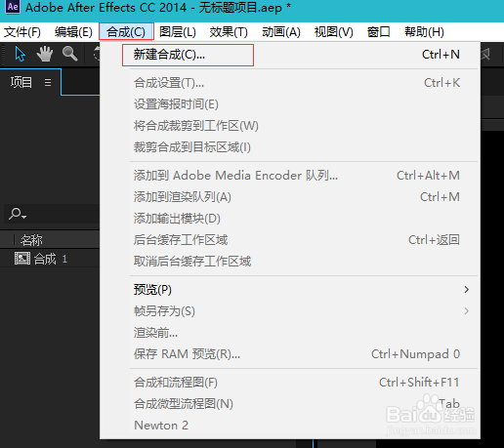Choose Newton 2 menu entry
Screen dimensions: 504x448
coord(290,426)
